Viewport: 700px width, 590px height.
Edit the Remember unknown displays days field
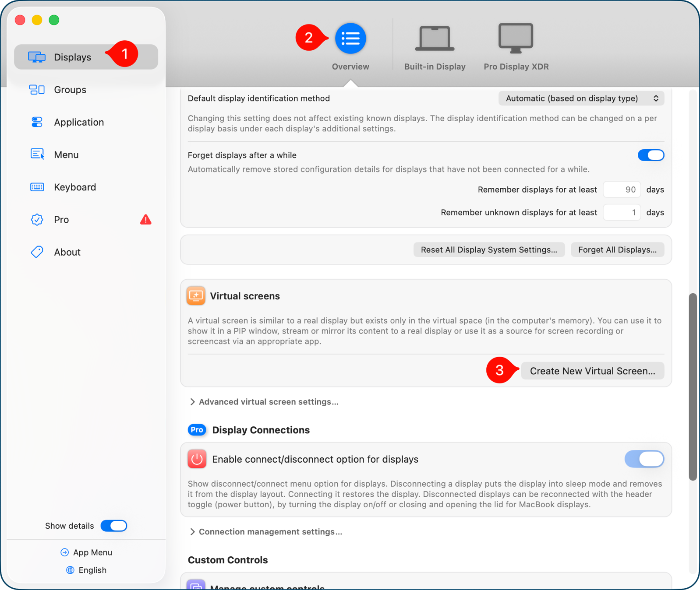tap(622, 212)
